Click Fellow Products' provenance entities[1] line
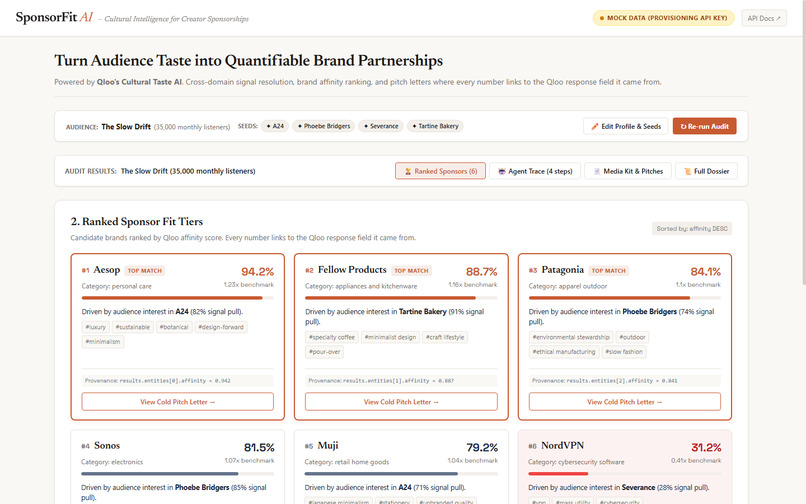 pyautogui.click(x=401, y=381)
